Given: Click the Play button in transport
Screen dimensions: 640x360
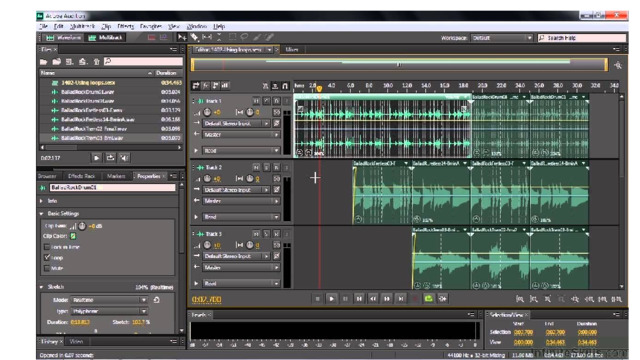Looking at the screenshot, I should coord(331,299).
